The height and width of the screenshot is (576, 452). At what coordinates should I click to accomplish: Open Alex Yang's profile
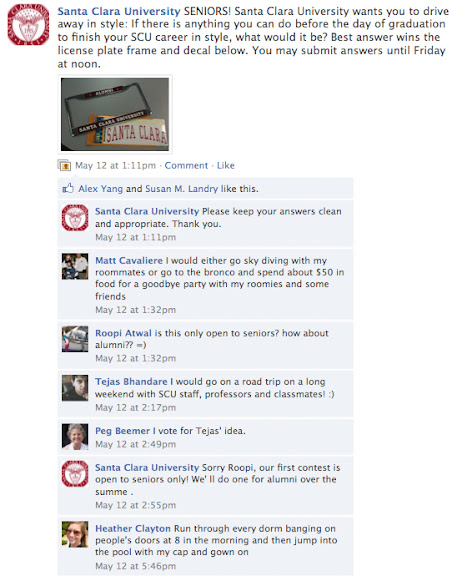click(x=100, y=189)
